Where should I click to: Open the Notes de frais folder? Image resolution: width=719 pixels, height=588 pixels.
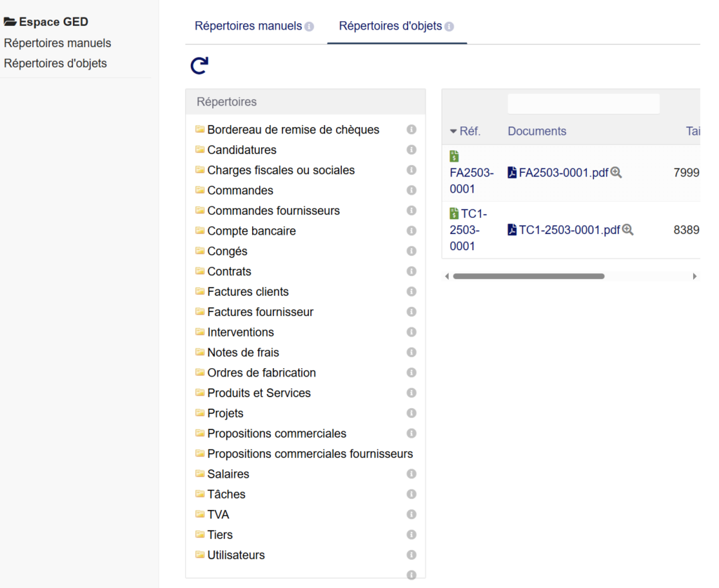[x=243, y=353]
